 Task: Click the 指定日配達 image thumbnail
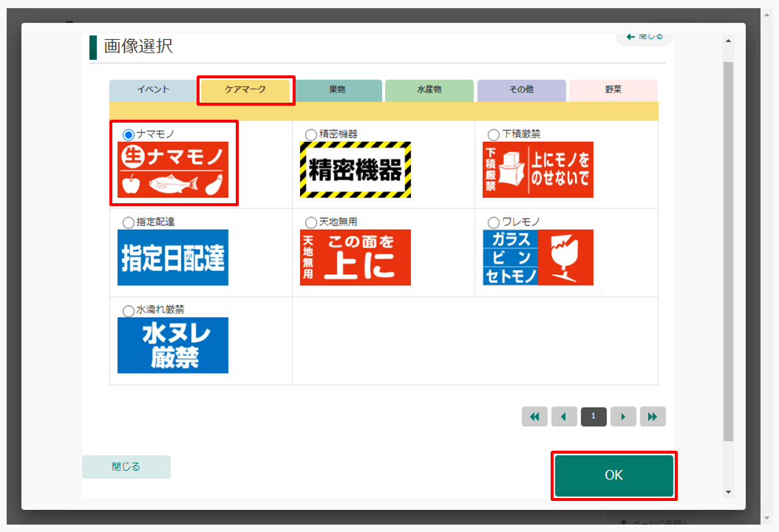tap(172, 257)
